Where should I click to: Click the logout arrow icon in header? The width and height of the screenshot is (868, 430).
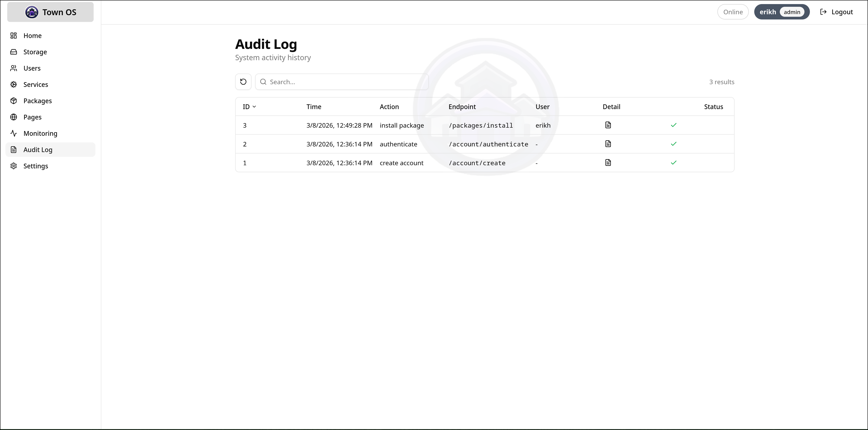click(823, 12)
